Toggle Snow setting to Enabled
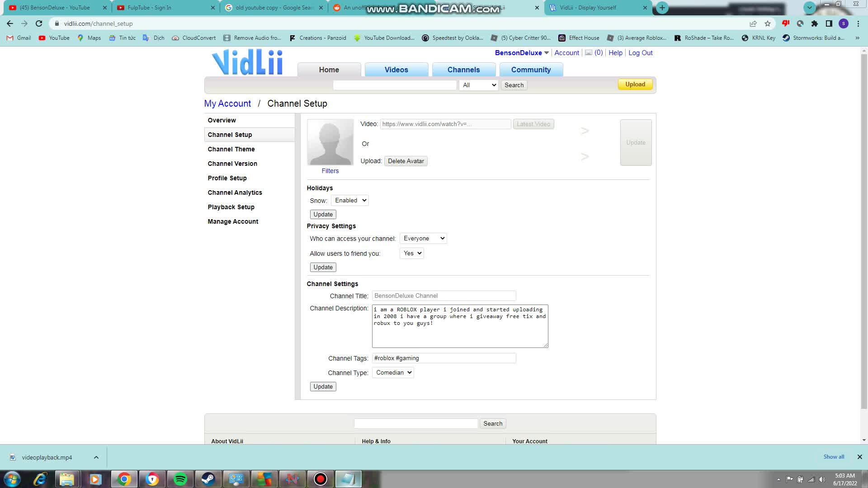Viewport: 868px width, 488px height. (x=350, y=200)
